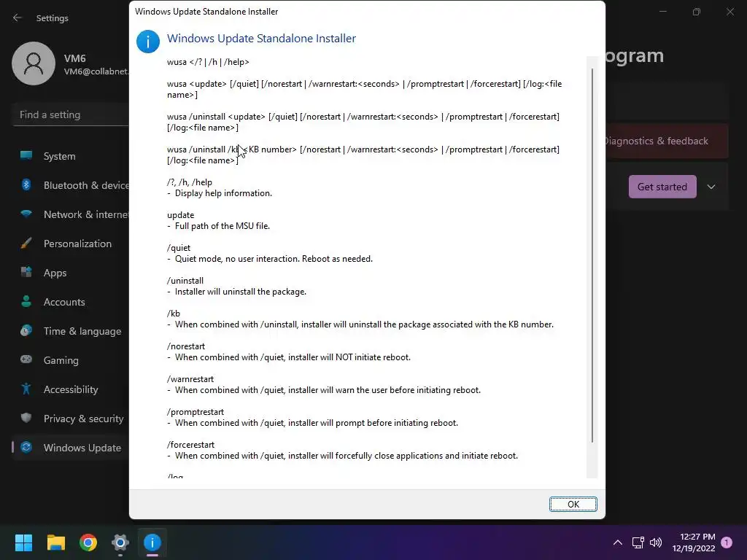Click the System monitor icon
Image resolution: width=747 pixels, height=560 pixels.
(26, 155)
